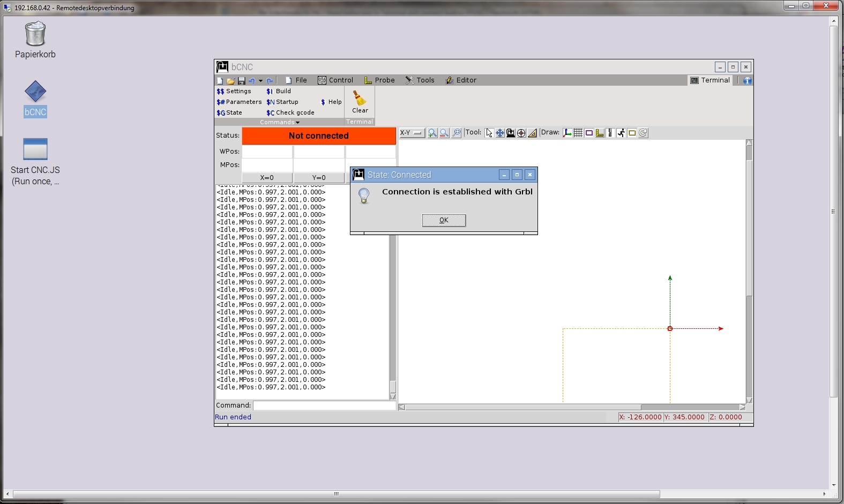Click the $ Help command
The height and width of the screenshot is (504, 844).
click(331, 102)
